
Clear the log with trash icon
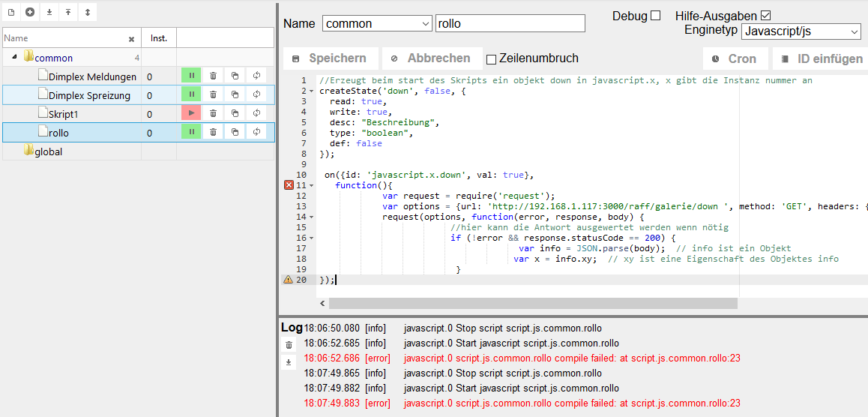[x=289, y=345]
